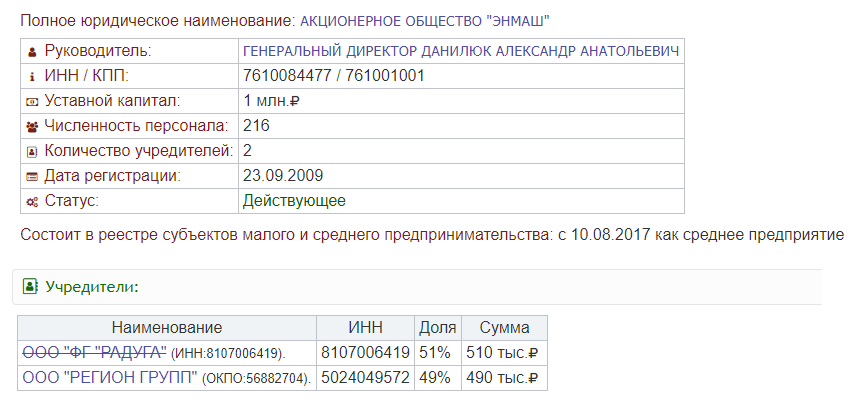Select the value 7610084477 / 761001001
The height and width of the screenshot is (405, 853).
pos(333,76)
